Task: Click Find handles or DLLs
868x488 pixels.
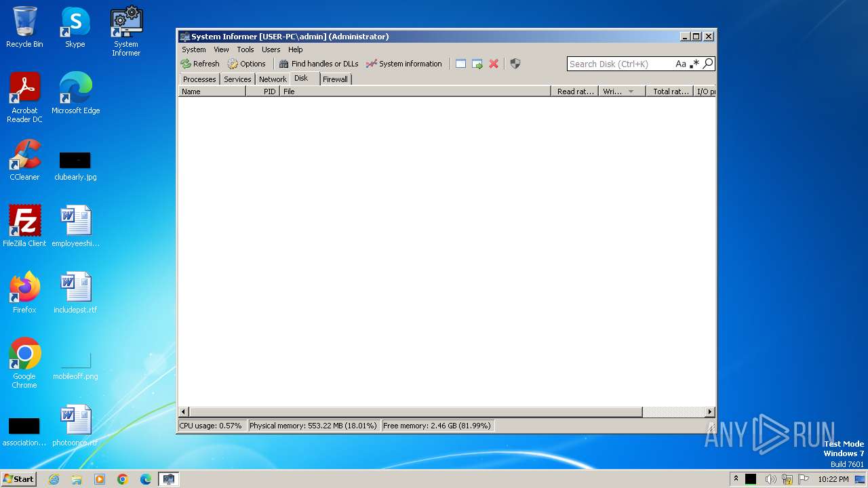Action: point(319,64)
